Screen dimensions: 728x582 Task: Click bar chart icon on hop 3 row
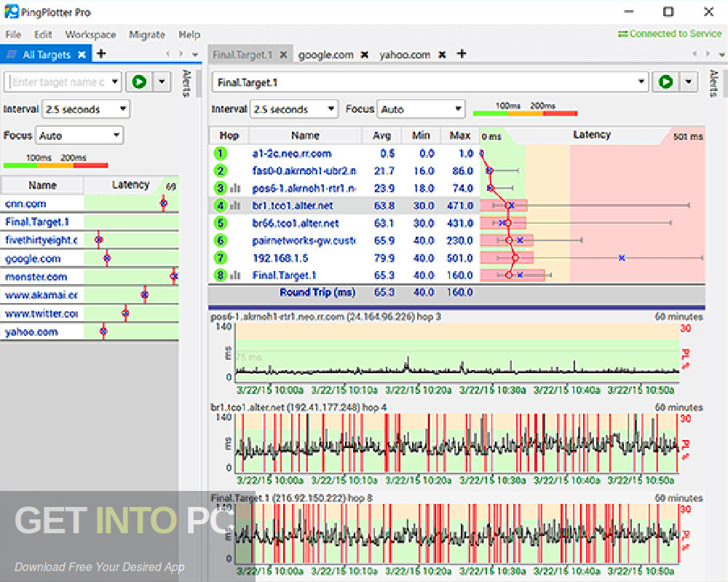[x=235, y=188]
